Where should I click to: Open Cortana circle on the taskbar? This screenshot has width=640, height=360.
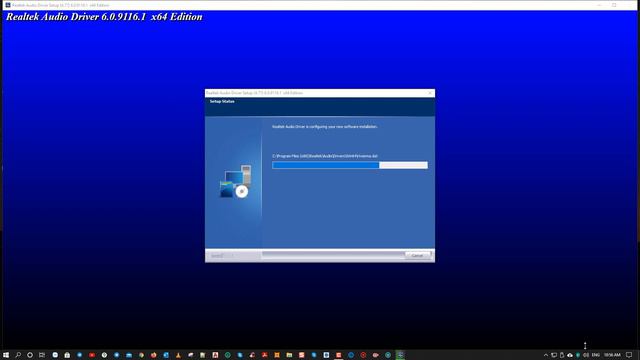point(30,355)
